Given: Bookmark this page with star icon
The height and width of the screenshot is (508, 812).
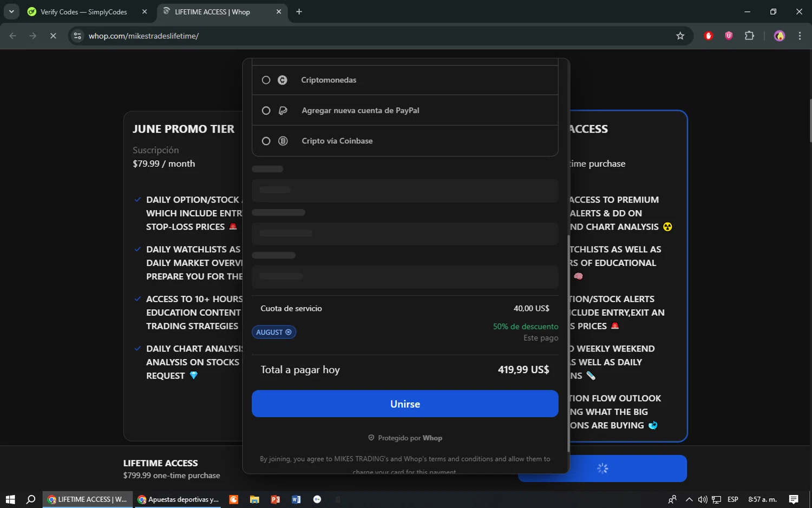Looking at the screenshot, I should click(x=680, y=36).
